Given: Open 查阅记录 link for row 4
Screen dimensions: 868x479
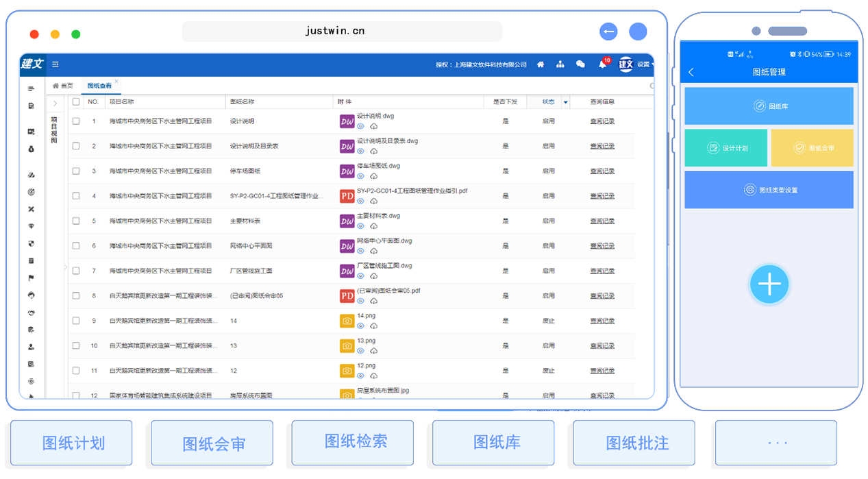Looking at the screenshot, I should [602, 196].
